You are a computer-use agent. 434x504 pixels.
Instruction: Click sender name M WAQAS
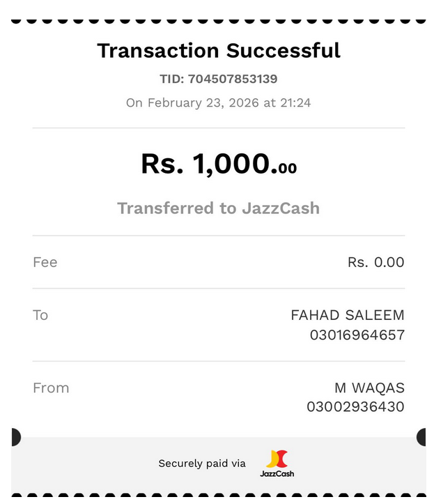[369, 388]
